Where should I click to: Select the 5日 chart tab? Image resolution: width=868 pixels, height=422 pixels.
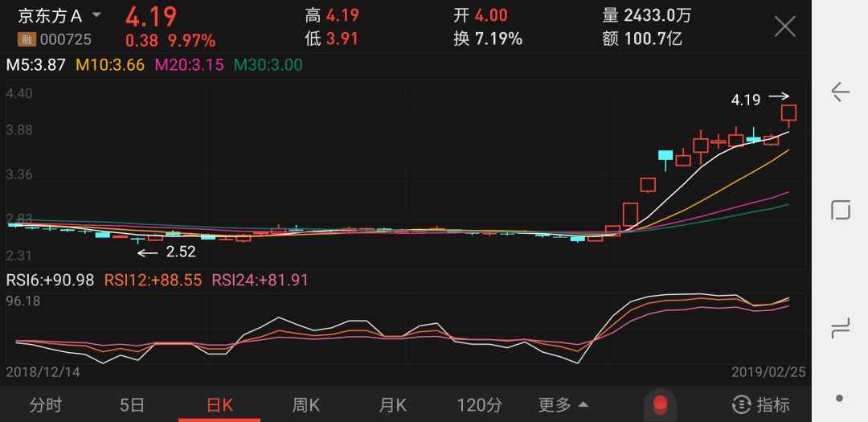tap(132, 404)
